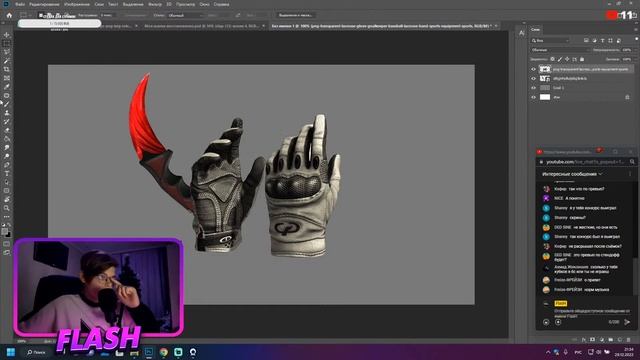Click background color swatch in toolbar

[x=8, y=235]
